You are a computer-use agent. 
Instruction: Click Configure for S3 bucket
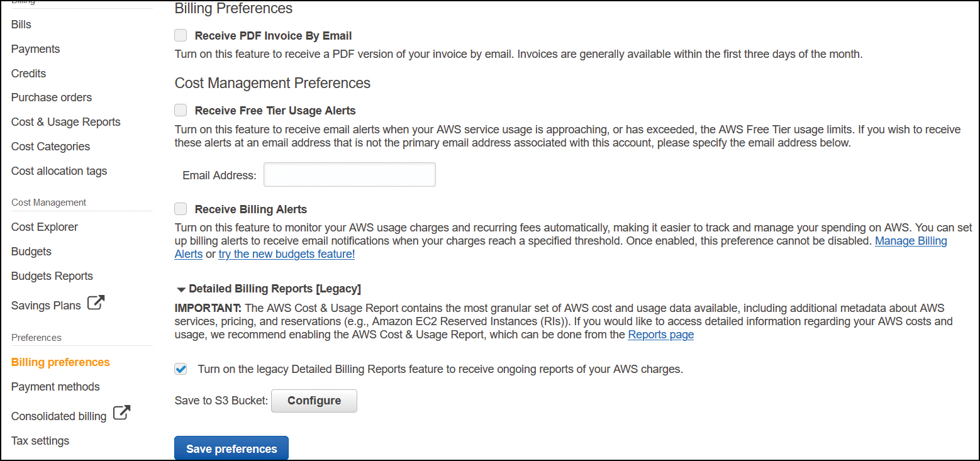314,401
